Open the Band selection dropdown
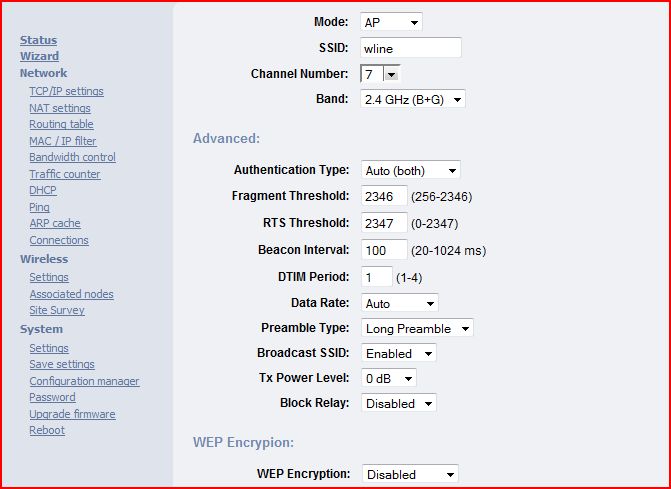 412,99
